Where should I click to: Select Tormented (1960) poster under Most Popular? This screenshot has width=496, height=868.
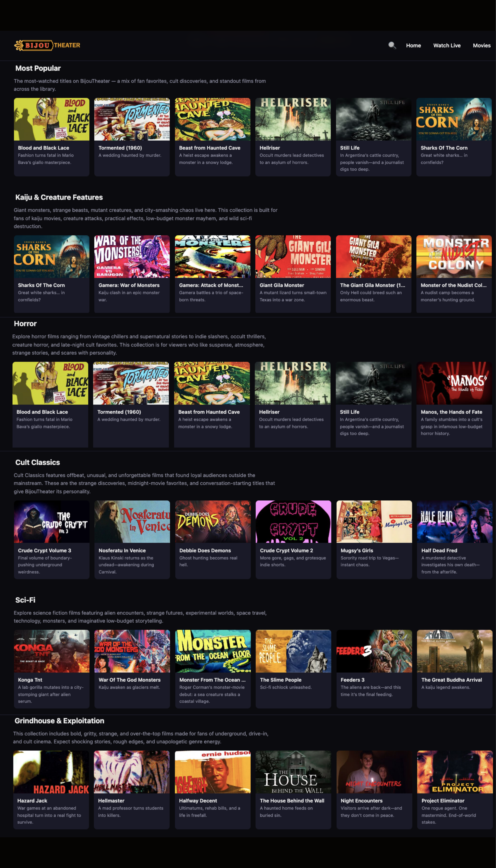[132, 119]
